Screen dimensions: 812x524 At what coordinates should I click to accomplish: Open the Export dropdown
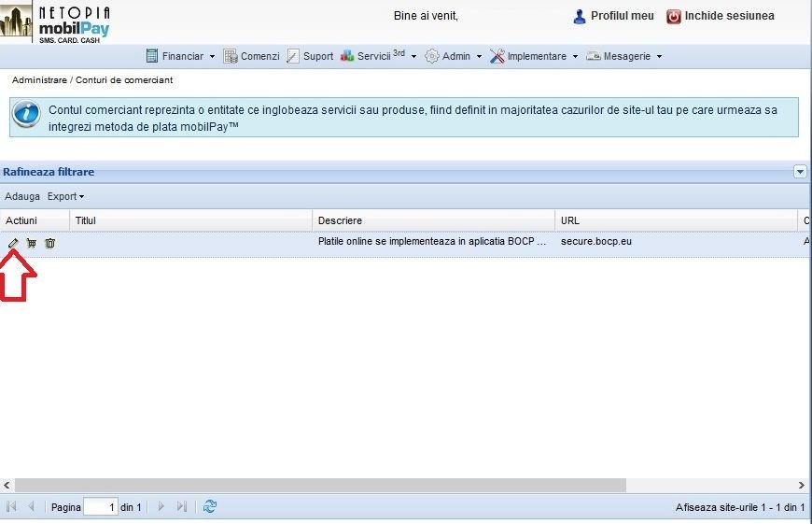tap(65, 197)
